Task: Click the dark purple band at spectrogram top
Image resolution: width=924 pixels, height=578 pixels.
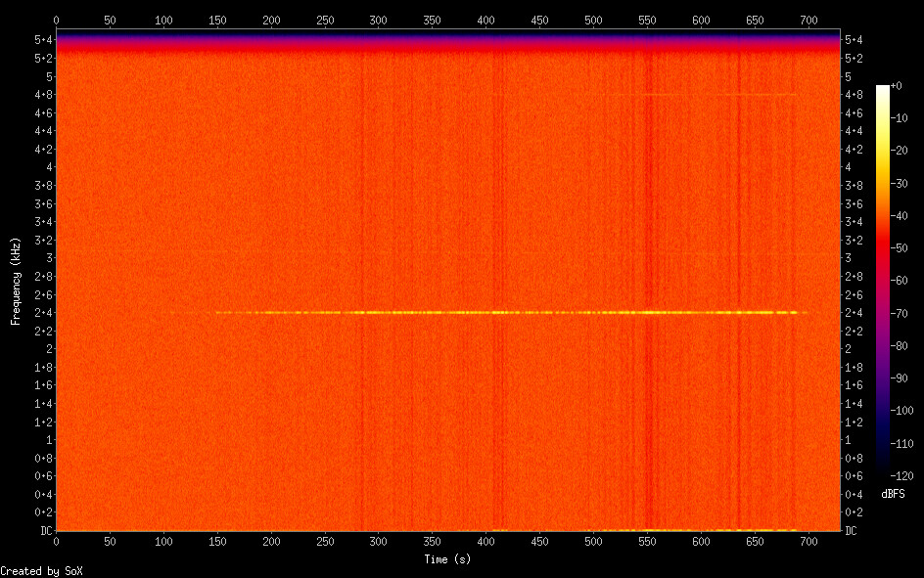Action: click(447, 35)
